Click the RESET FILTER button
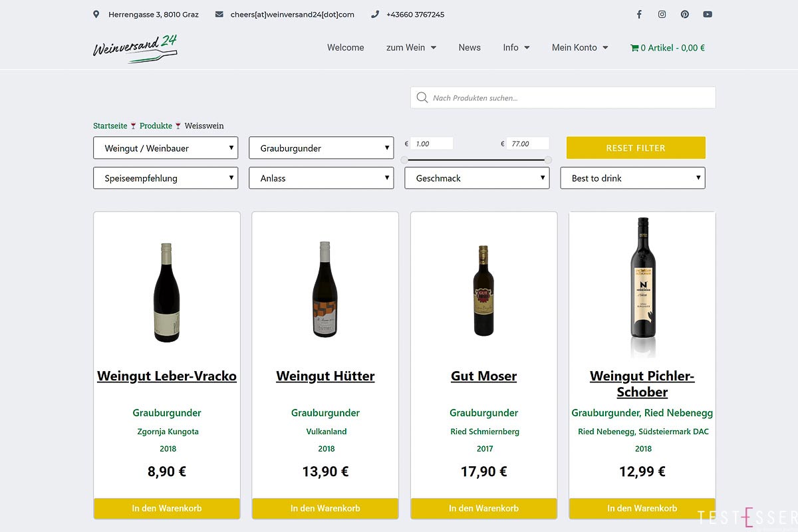This screenshot has width=798, height=532. point(636,148)
